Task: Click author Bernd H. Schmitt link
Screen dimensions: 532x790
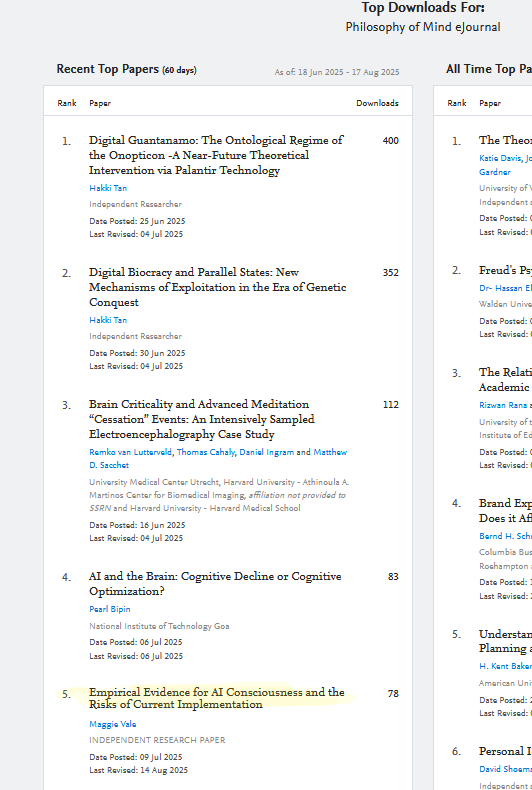Action: [x=505, y=536]
